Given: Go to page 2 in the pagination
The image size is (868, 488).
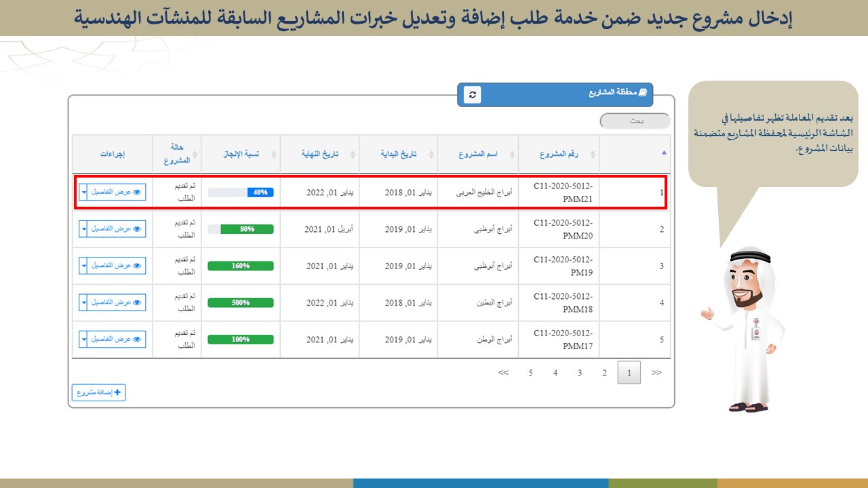Looking at the screenshot, I should point(604,373).
